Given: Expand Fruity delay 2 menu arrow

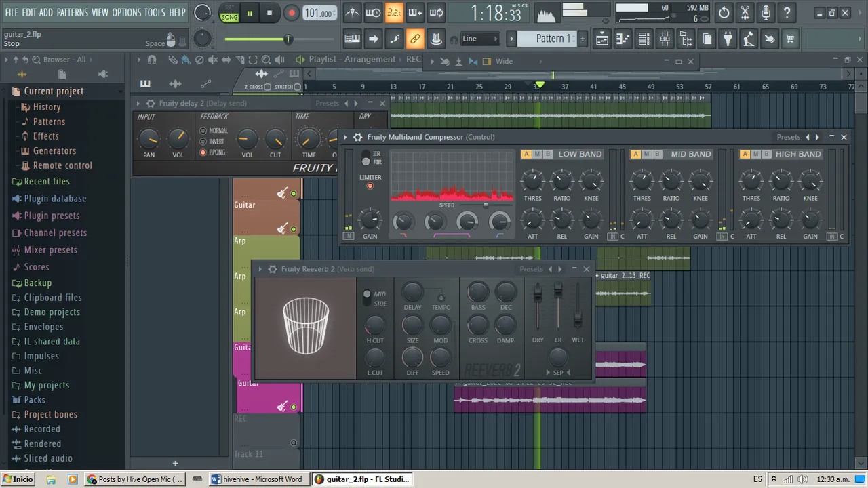Looking at the screenshot, I should pos(138,104).
